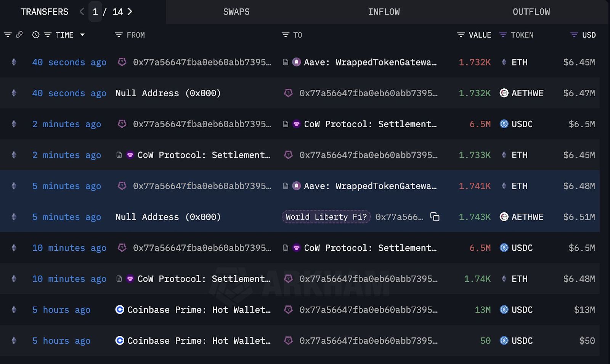Click the TOKEN column filter icon

[x=503, y=35]
